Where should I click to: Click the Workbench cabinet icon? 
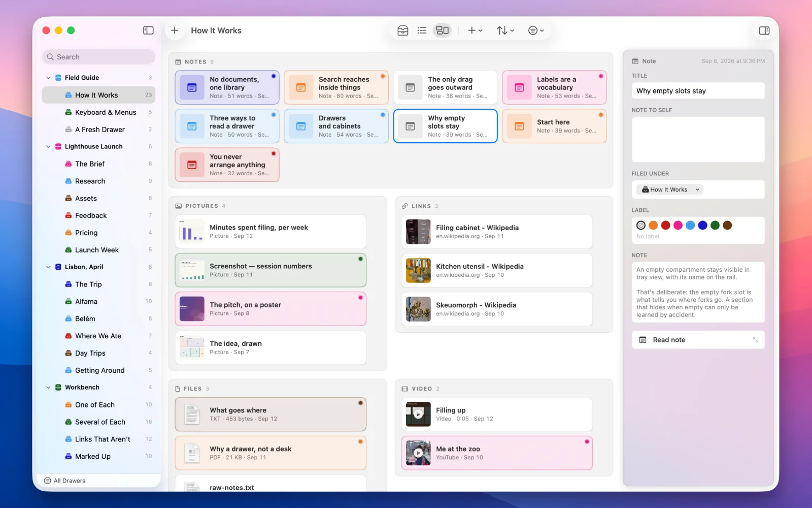click(x=58, y=387)
